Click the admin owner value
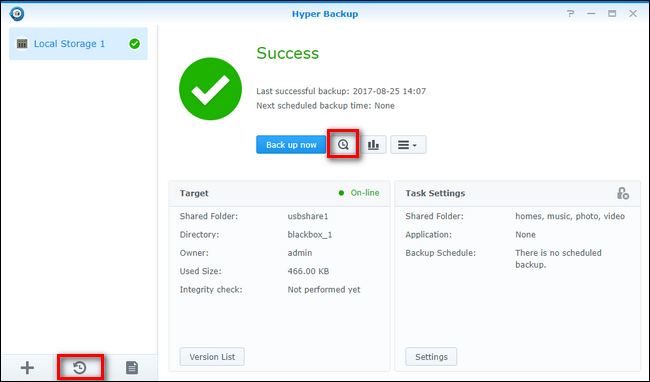Viewport: 650px width, 382px height. [300, 253]
